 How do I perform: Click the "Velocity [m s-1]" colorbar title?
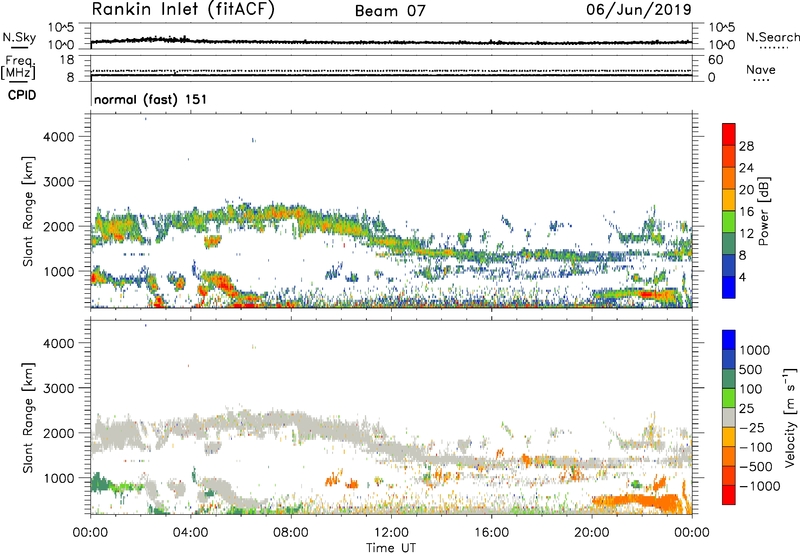pyautogui.click(x=790, y=417)
